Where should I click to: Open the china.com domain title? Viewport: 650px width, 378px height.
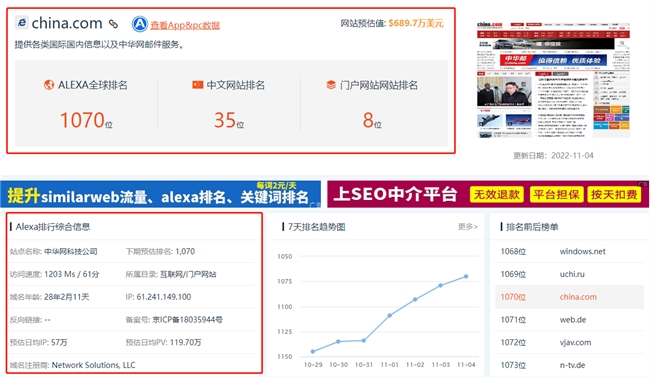coord(67,23)
